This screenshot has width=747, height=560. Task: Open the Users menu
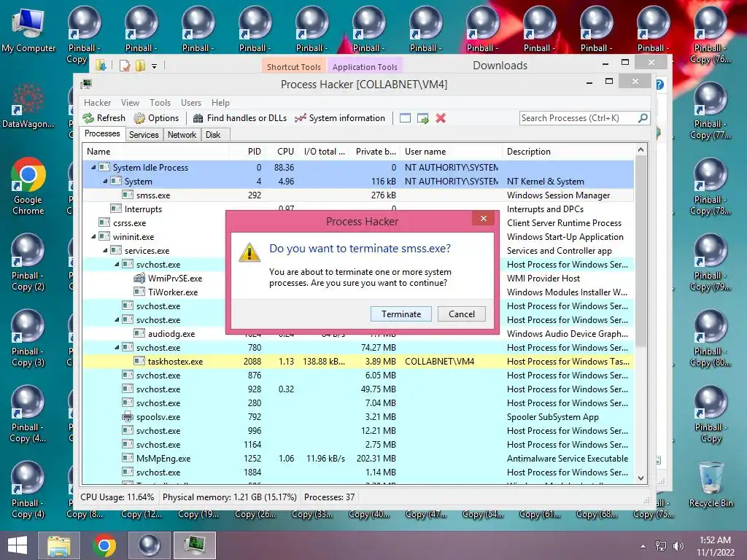191,102
